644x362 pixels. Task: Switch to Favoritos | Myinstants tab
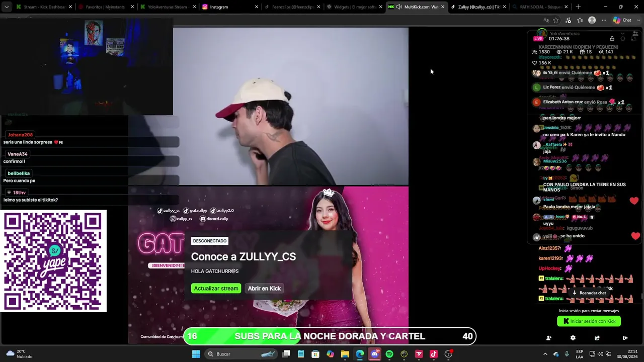tap(106, 7)
